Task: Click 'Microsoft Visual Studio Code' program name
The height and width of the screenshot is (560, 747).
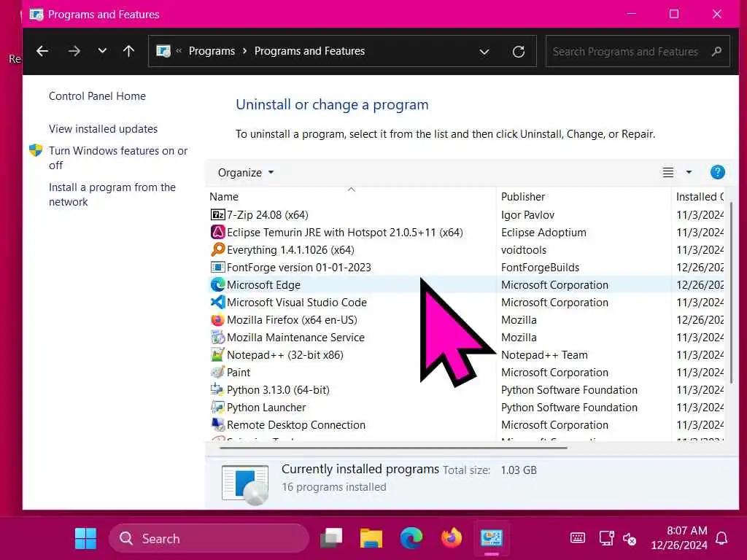Action: [297, 303]
